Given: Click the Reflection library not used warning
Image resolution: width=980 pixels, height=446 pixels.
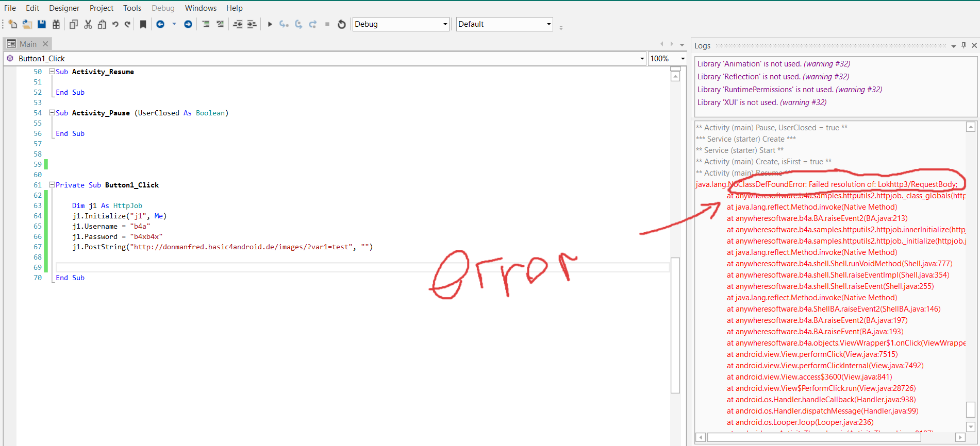Looking at the screenshot, I should pyautogui.click(x=773, y=77).
